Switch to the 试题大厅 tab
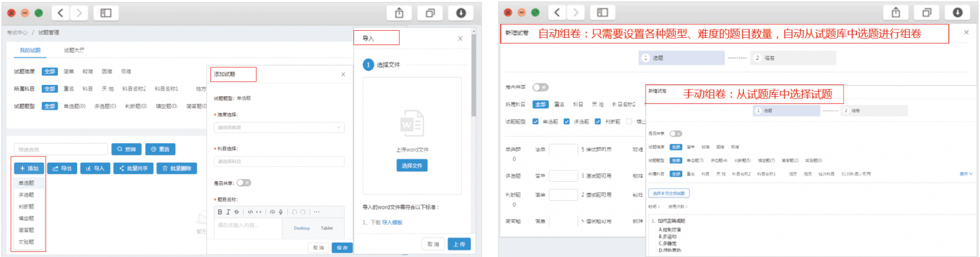The width and height of the screenshot is (980, 257). [74, 50]
